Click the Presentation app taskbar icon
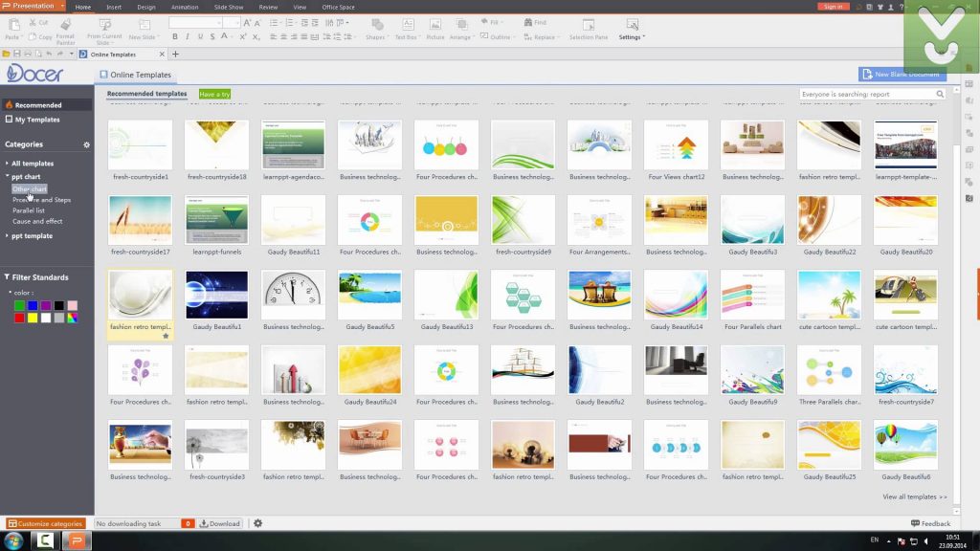 click(78, 540)
